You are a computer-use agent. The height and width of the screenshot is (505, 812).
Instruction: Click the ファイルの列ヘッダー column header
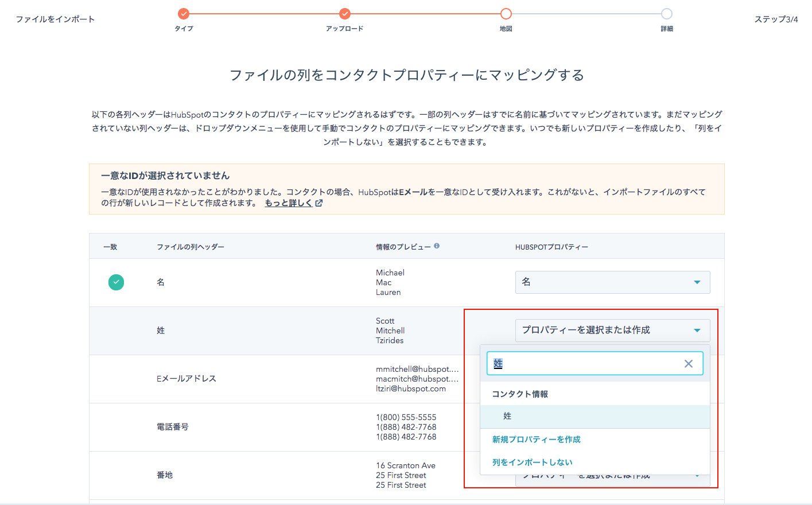coord(191,247)
